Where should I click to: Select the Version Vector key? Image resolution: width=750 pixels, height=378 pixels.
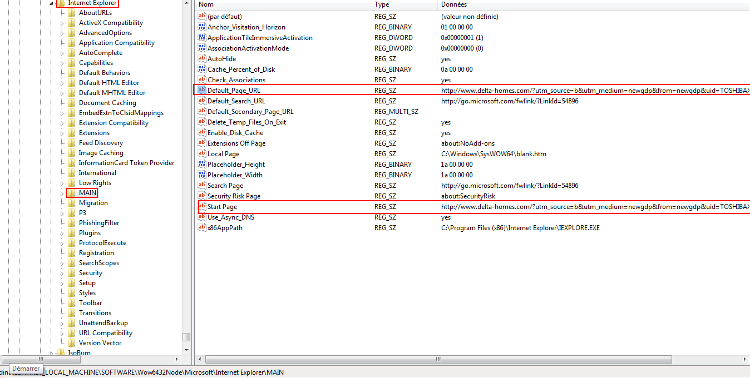click(100, 343)
